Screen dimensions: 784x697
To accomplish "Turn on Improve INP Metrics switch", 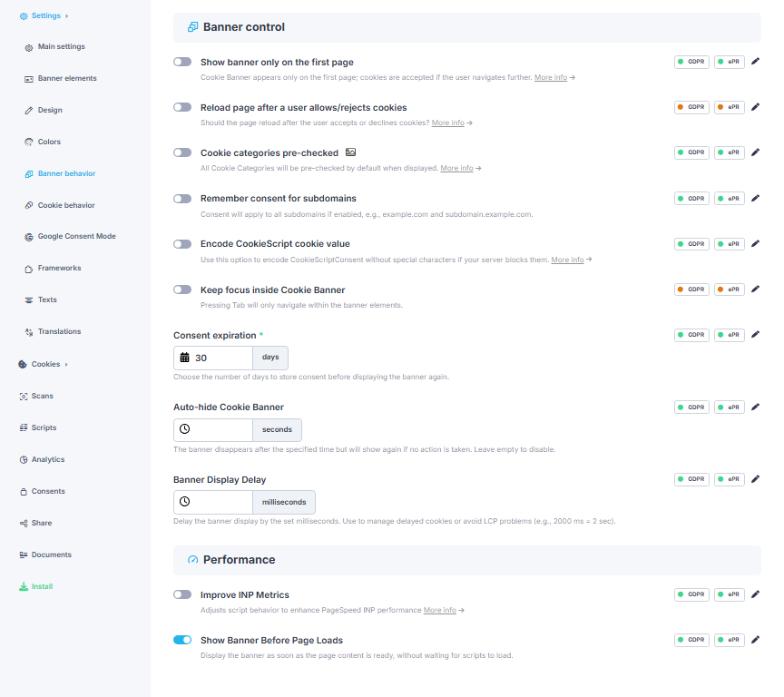I will [182, 594].
